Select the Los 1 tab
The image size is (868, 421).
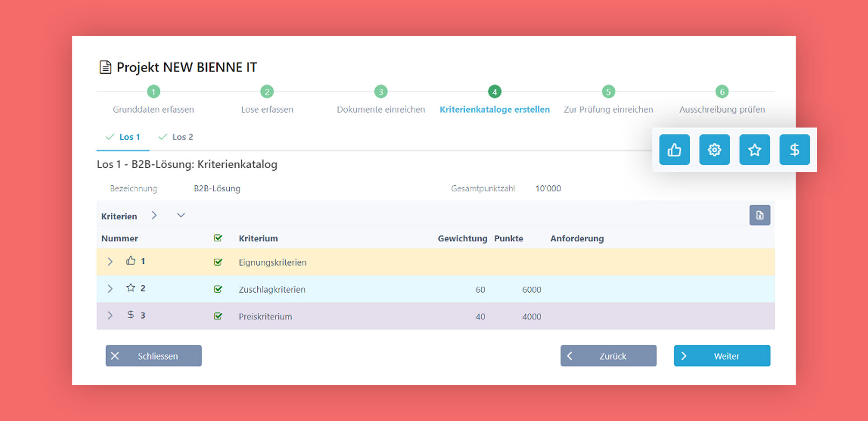click(x=123, y=137)
